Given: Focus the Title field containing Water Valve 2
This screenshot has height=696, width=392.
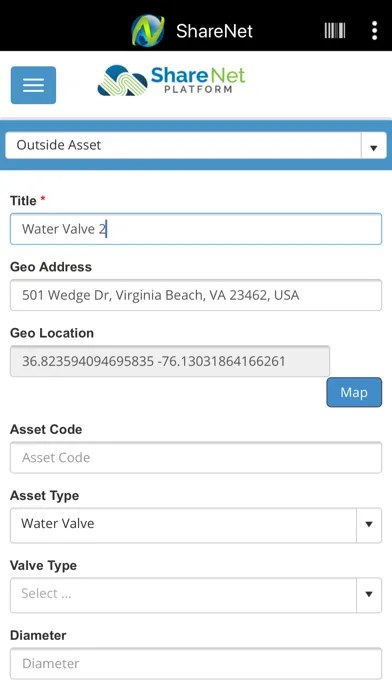Looking at the screenshot, I should (x=196, y=229).
